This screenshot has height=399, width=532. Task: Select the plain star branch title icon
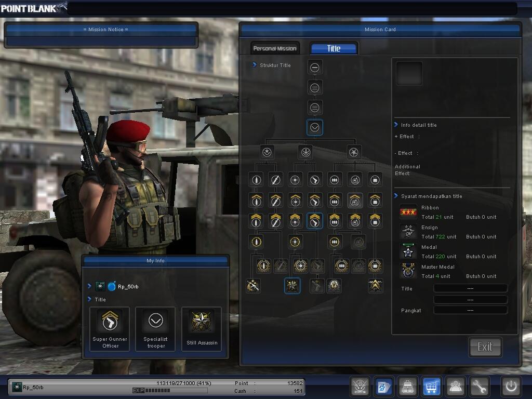point(354,152)
